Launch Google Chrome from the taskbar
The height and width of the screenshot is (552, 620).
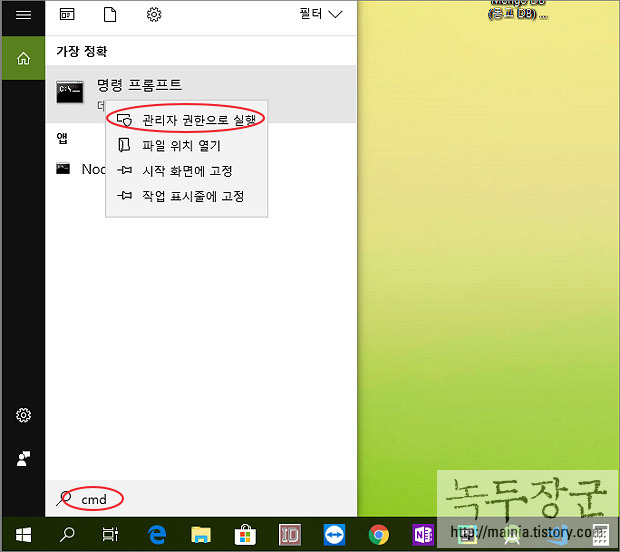tap(379, 535)
